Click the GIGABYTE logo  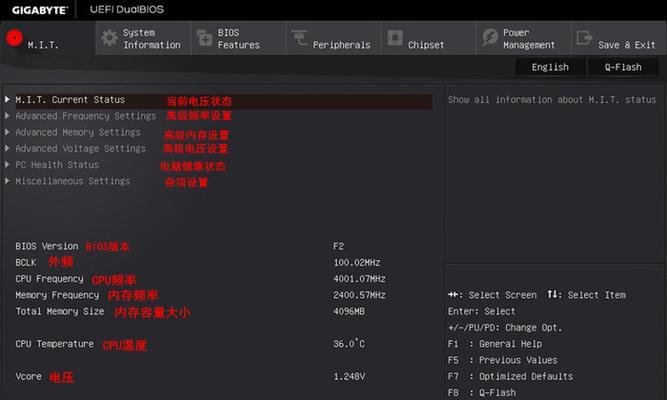pos(39,10)
